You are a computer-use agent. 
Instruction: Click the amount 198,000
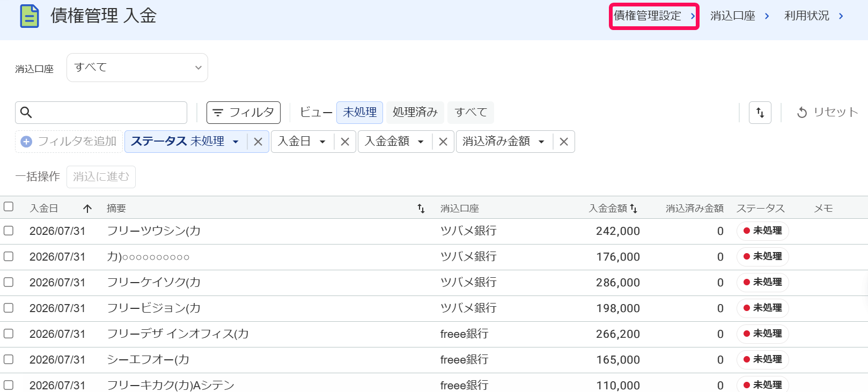(x=618, y=308)
